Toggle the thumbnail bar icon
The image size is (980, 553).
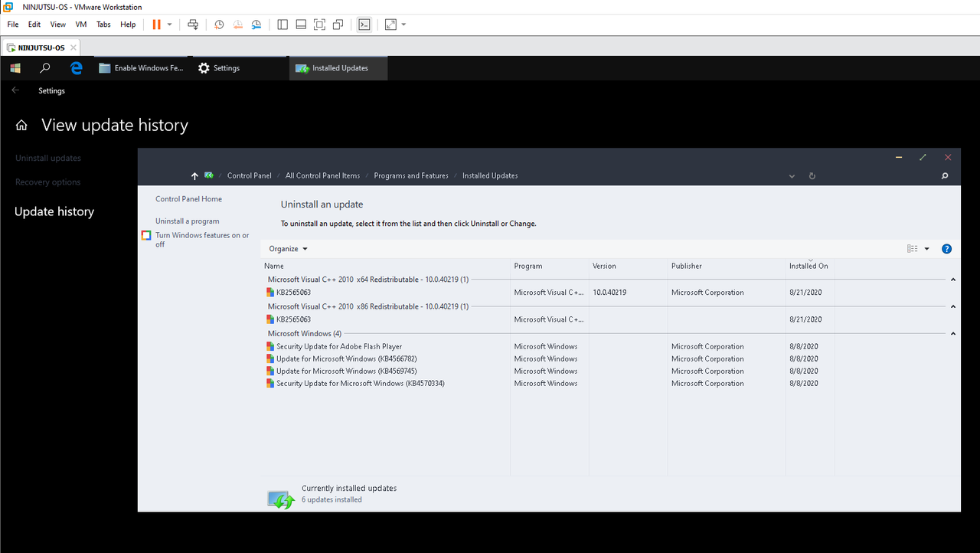301,25
